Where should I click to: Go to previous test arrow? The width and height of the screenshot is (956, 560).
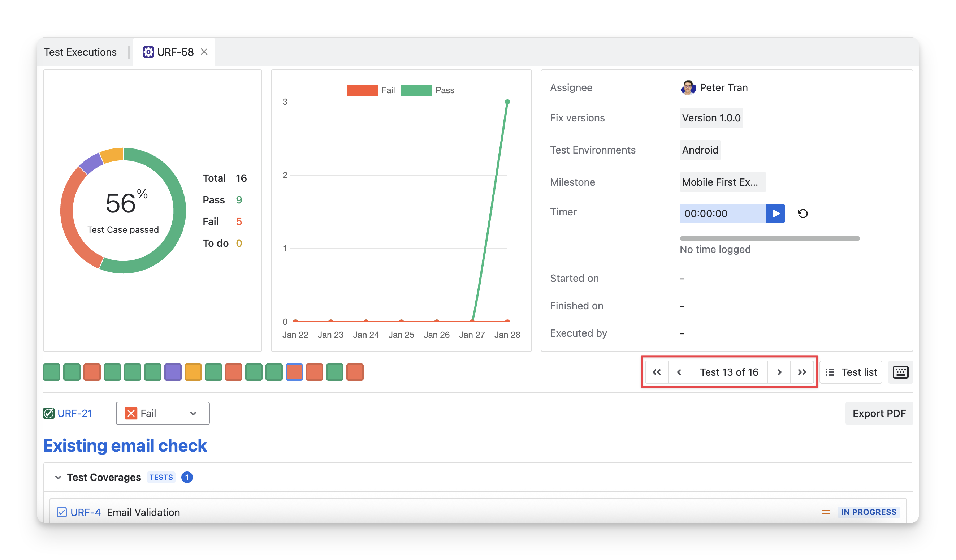pyautogui.click(x=679, y=372)
